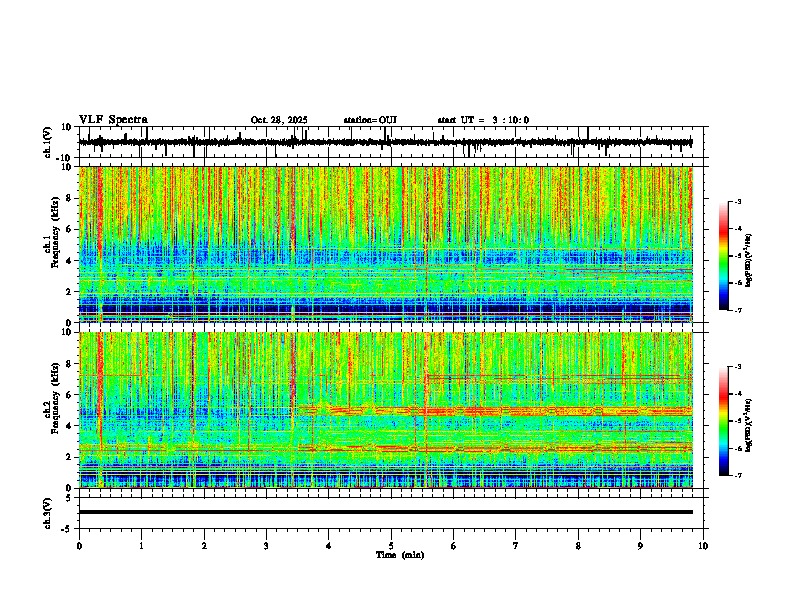Click the "VLF Spectra" plot title
The height and width of the screenshot is (612, 792).
tap(113, 120)
